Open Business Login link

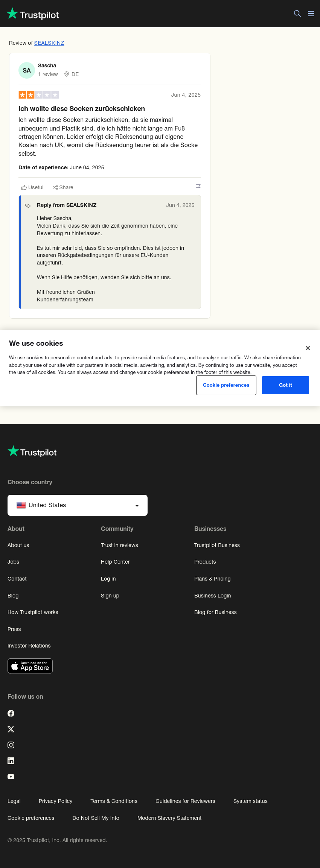point(213,596)
